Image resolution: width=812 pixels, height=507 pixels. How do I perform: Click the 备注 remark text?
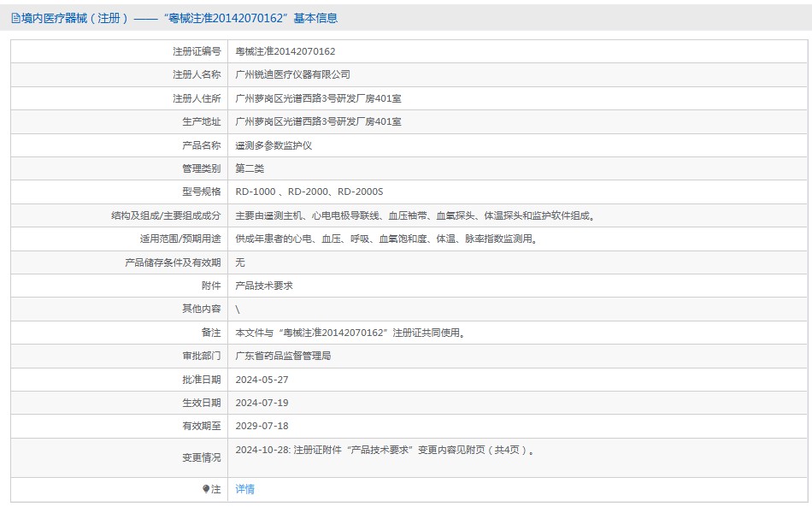[x=352, y=333]
